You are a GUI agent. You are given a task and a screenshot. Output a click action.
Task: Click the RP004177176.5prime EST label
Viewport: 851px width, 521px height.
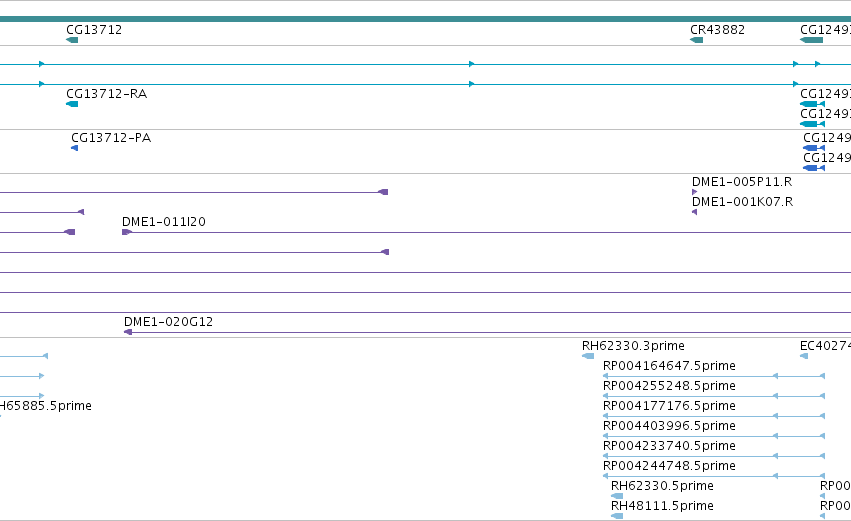pyautogui.click(x=669, y=406)
